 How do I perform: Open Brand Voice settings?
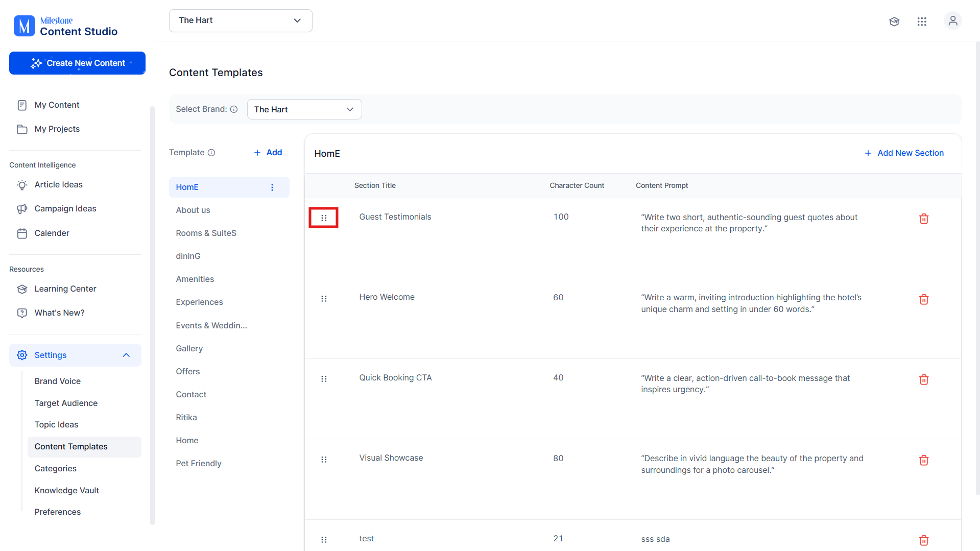[x=58, y=381]
